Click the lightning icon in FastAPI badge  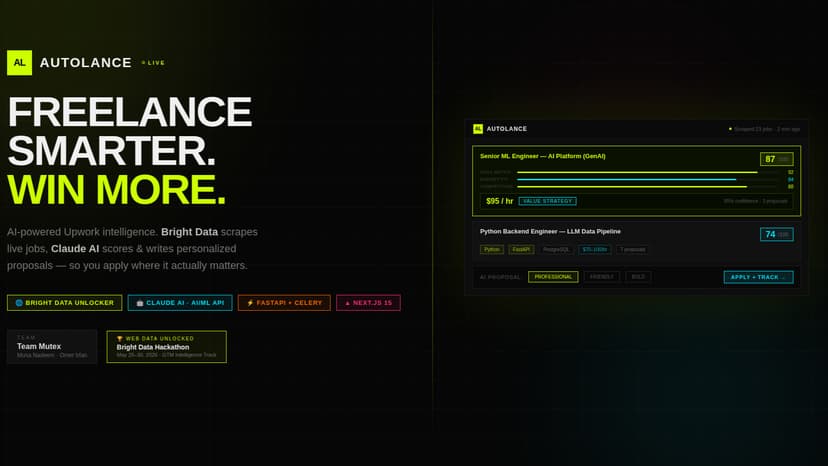click(250, 303)
